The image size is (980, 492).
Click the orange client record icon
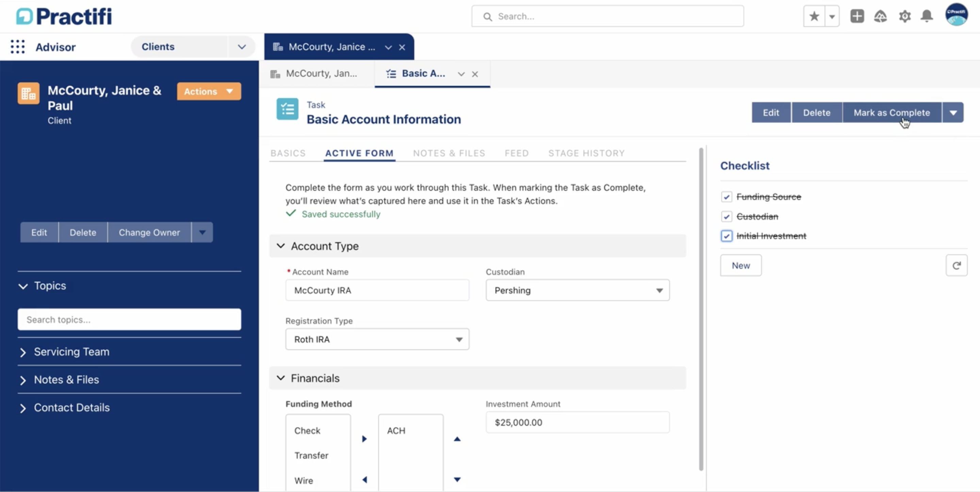click(x=29, y=93)
